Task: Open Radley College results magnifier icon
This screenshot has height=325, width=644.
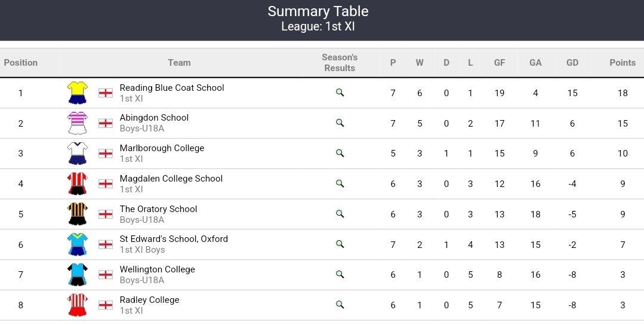Action: pos(340,305)
